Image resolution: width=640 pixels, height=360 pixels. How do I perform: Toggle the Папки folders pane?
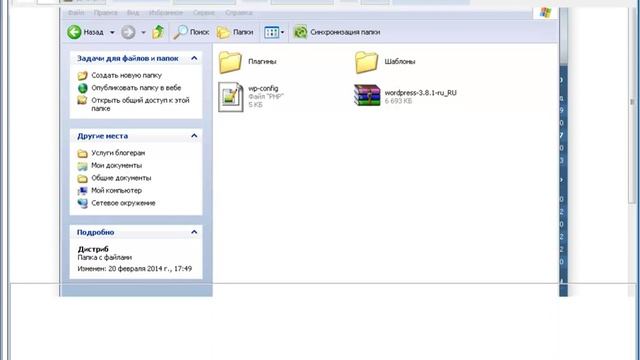click(235, 32)
